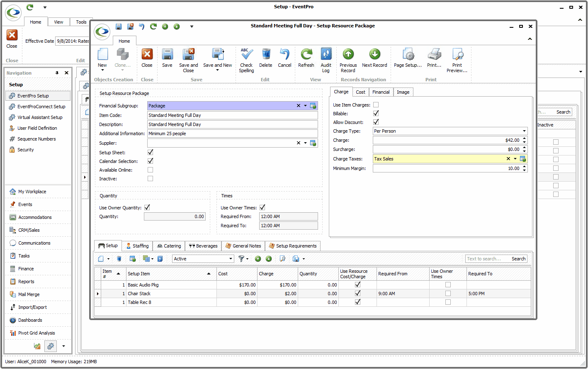Switch to the Cost tab
Viewport: 588px width, 369px height.
(x=361, y=92)
